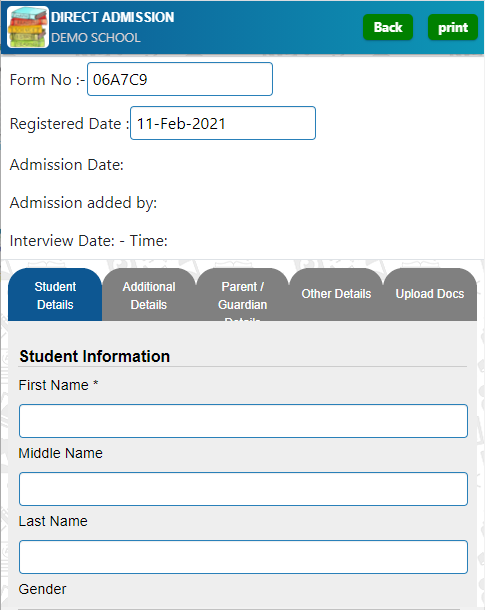Viewport: 485px width, 610px height.
Task: Open the Additional Details tab
Action: pyautogui.click(x=149, y=294)
